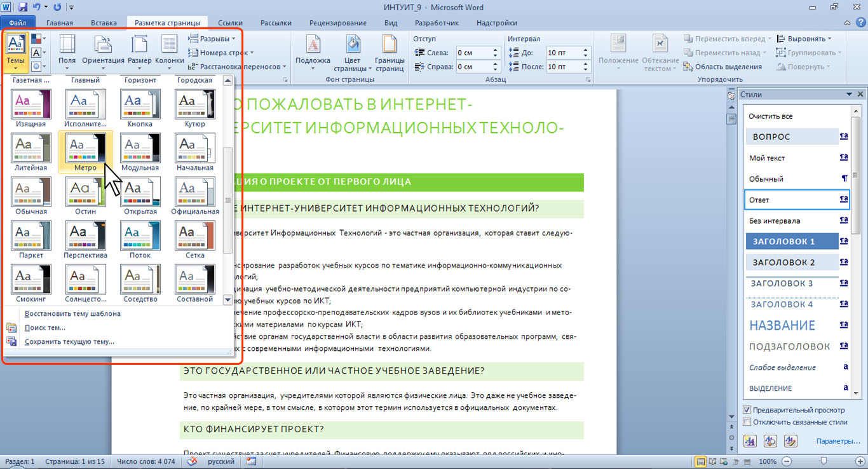This screenshot has width=868, height=469.
Task: Toggle Предварительный просмотр checkbox
Action: pyautogui.click(x=747, y=410)
